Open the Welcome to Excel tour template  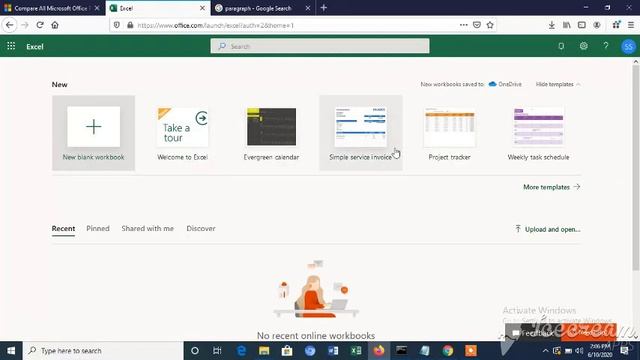click(x=182, y=133)
